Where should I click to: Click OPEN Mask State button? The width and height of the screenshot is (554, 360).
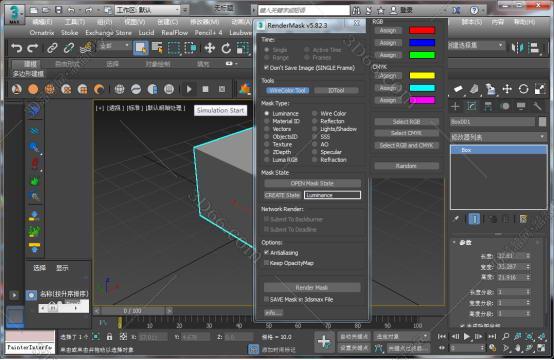point(312,183)
